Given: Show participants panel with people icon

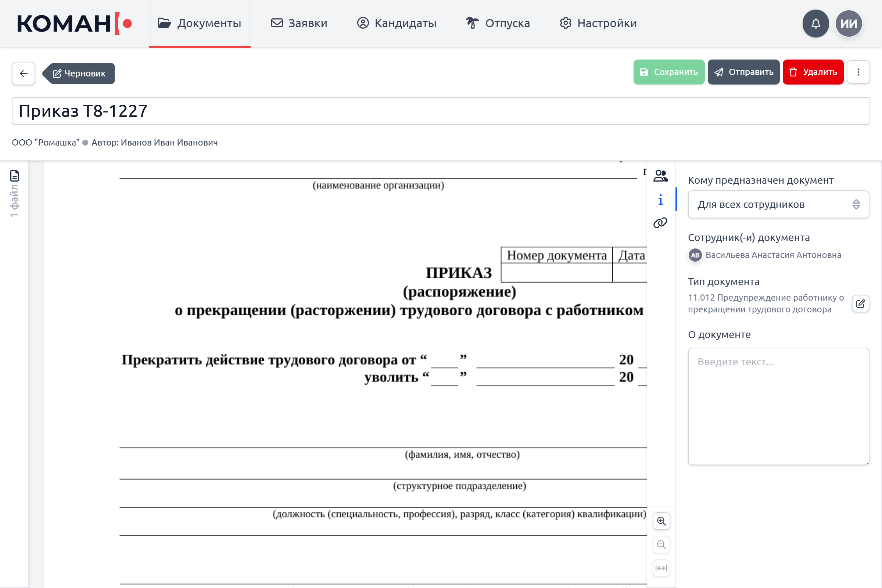Looking at the screenshot, I should point(660,176).
